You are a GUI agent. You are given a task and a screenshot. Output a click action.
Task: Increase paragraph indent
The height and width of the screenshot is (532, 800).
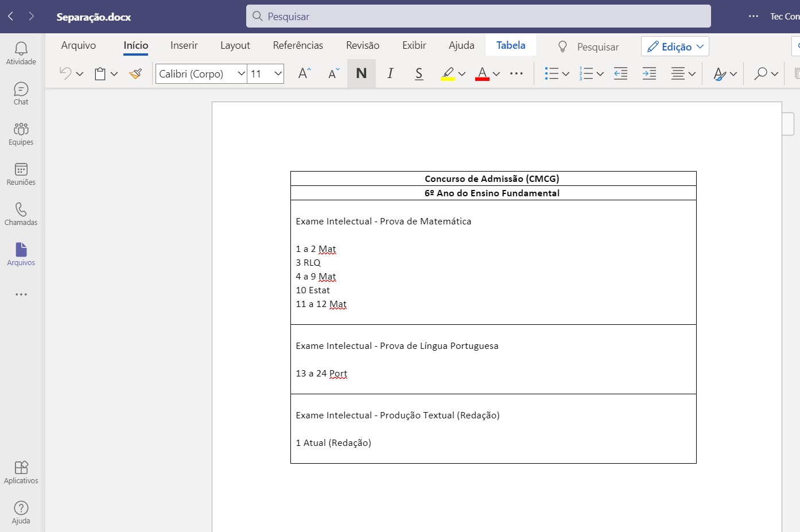click(x=649, y=73)
